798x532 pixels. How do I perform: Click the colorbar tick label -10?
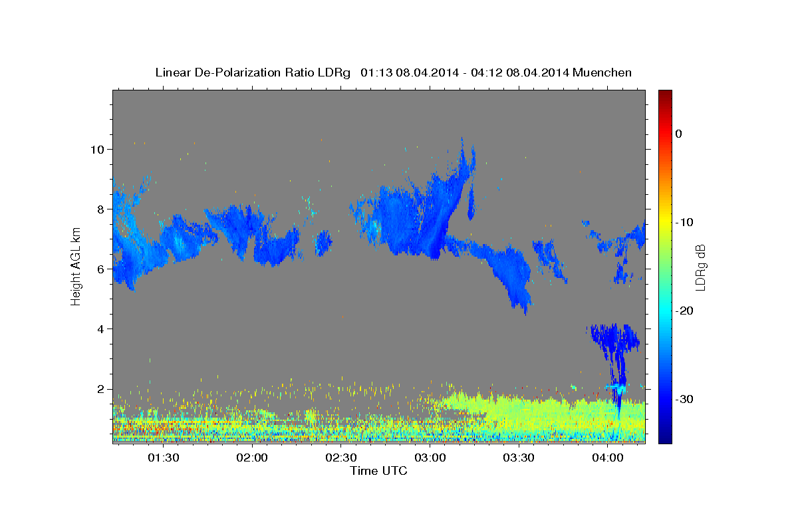click(684, 222)
